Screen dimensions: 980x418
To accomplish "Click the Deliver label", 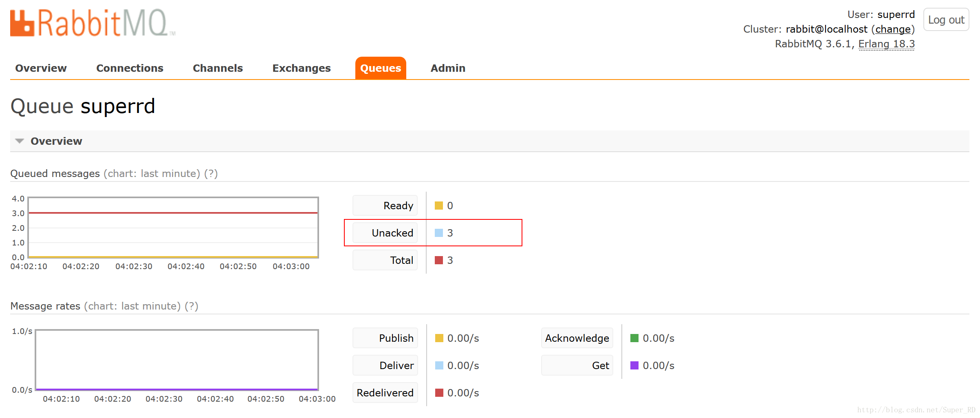I will click(x=385, y=365).
